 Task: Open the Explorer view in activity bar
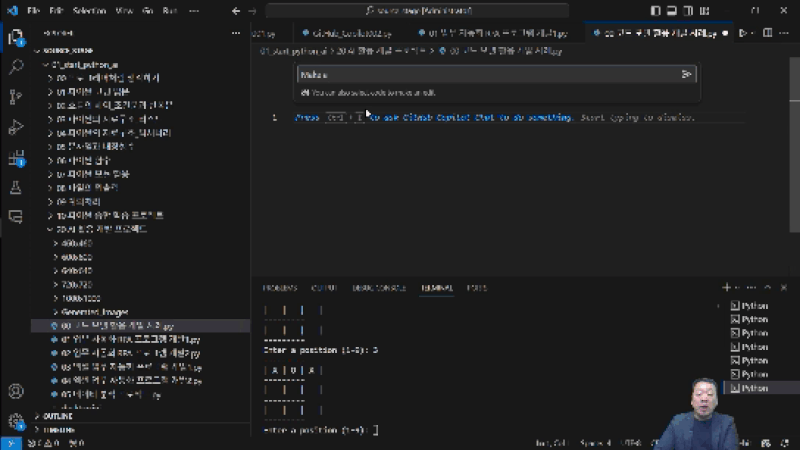coord(15,38)
